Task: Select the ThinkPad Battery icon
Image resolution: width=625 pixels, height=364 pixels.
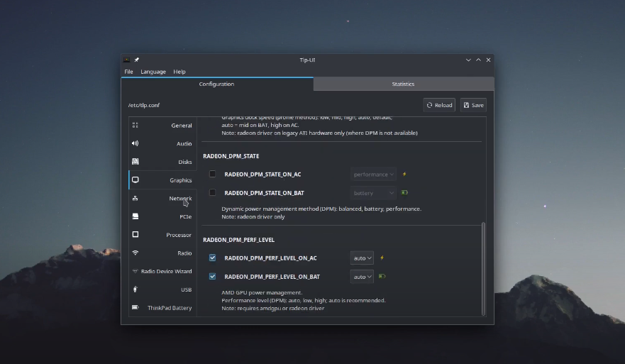Action: pyautogui.click(x=135, y=308)
